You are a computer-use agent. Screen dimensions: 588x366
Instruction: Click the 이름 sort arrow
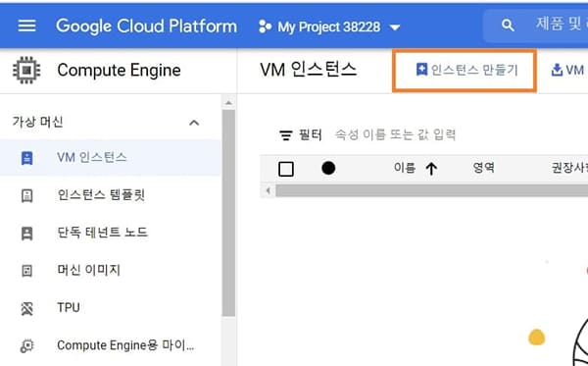[x=431, y=169]
